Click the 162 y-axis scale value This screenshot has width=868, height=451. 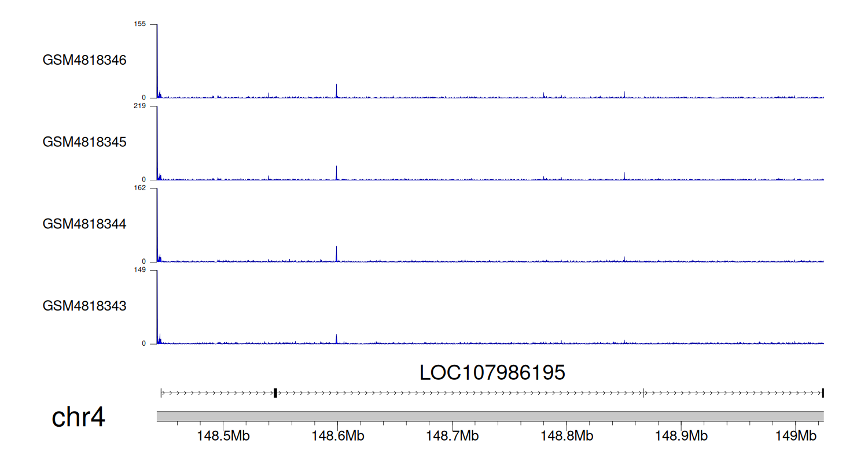[140, 187]
